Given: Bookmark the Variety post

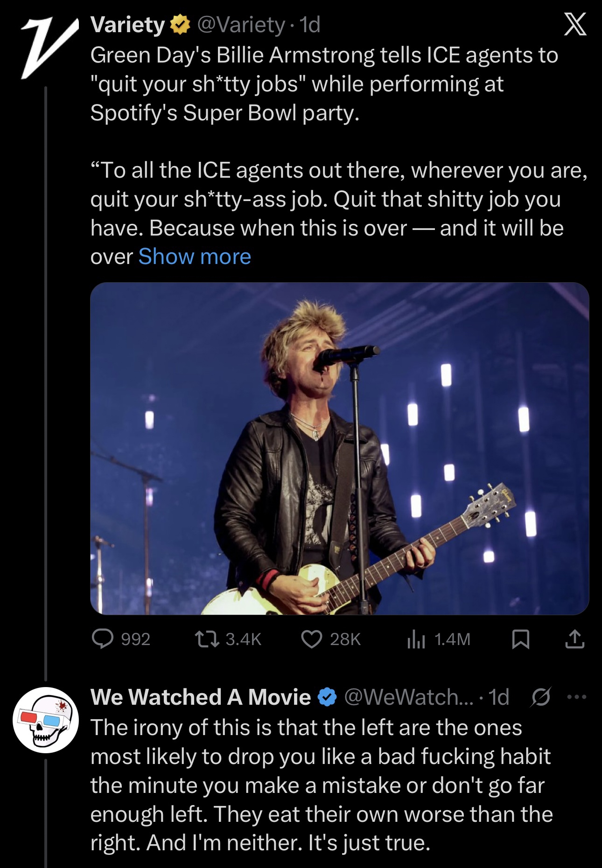Looking at the screenshot, I should tap(520, 639).
